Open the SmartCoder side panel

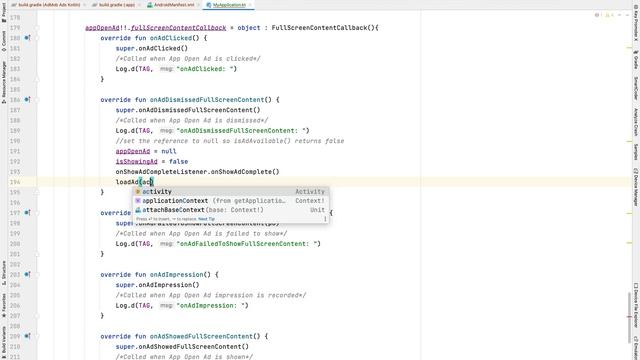(x=636, y=89)
